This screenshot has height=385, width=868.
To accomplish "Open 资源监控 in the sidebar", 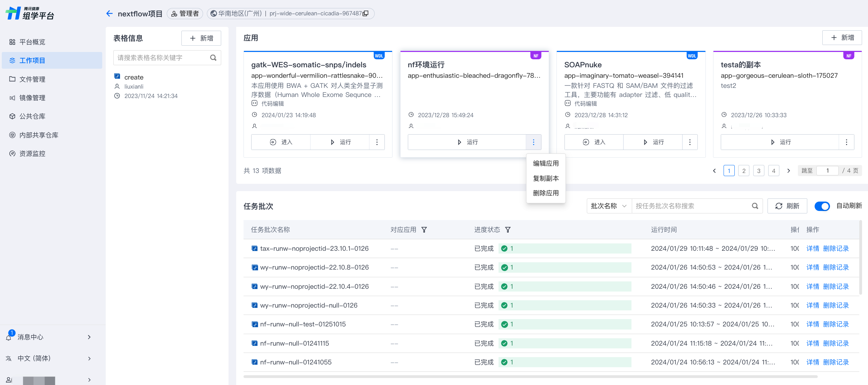I will pos(32,154).
